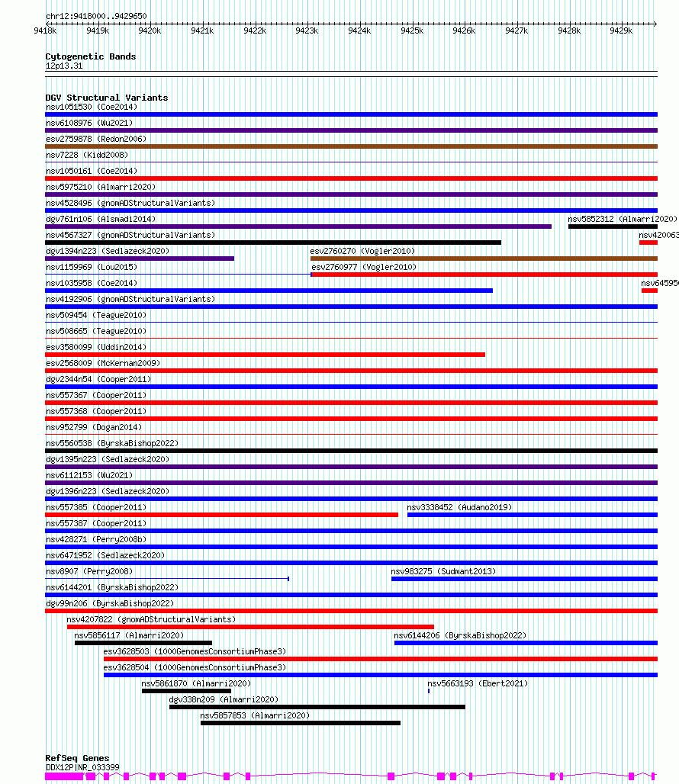Image resolution: width=679 pixels, height=784 pixels.
Task: Select esv2760270 (Vogler2010) variant label
Action: (362, 251)
